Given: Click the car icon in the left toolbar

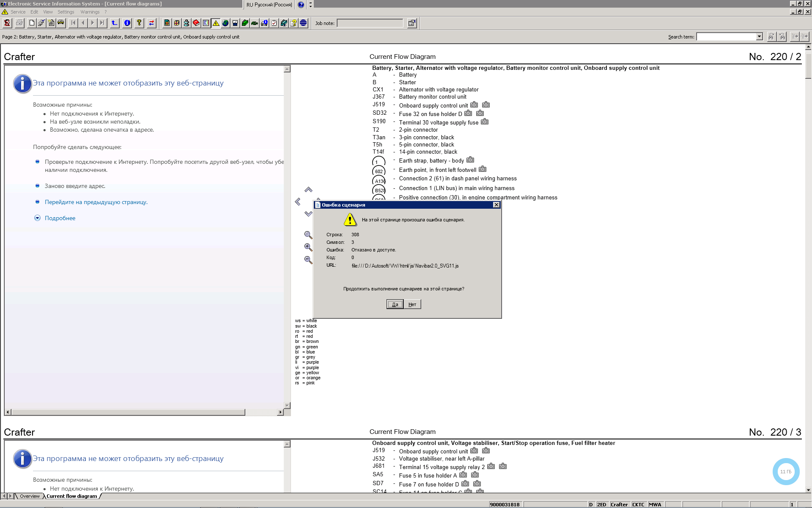Looking at the screenshot, I should coord(61,23).
